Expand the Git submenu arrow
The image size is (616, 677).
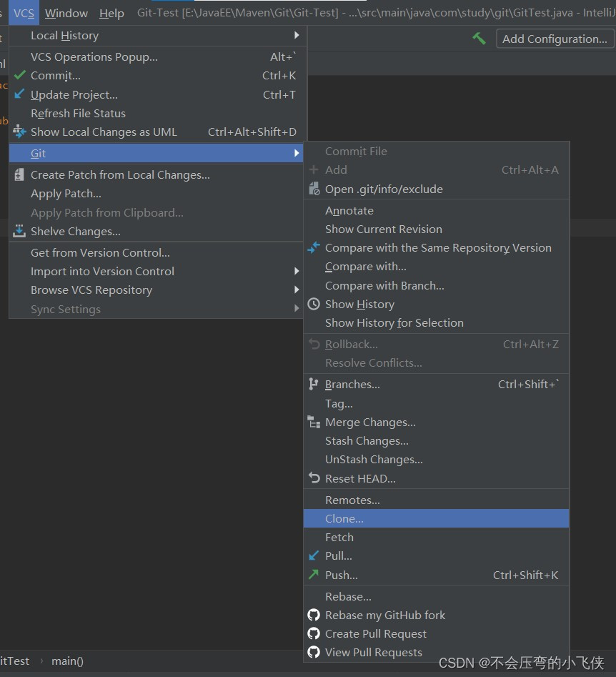(x=297, y=153)
